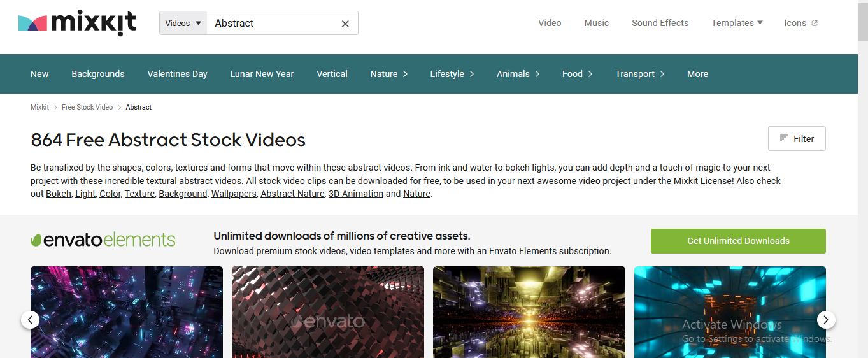Open Icons external link in header
This screenshot has height=358, width=868.
(800, 23)
